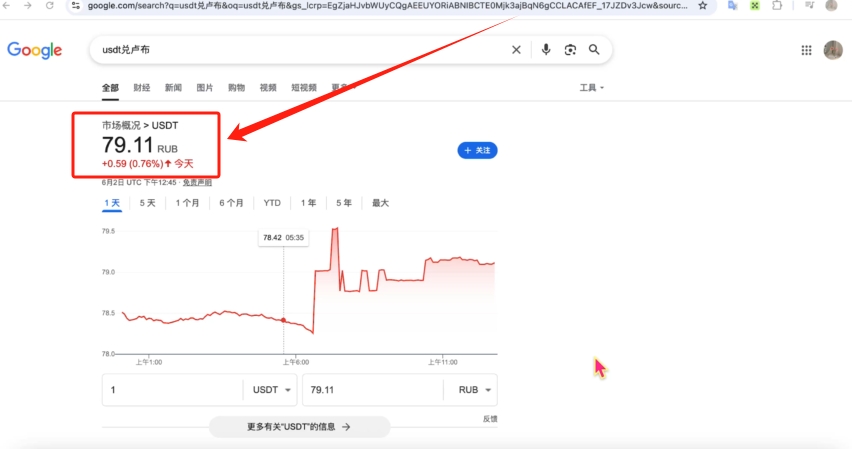Screen dimensions: 852x449
Task: Click the amount field showing 1
Action: click(172, 390)
